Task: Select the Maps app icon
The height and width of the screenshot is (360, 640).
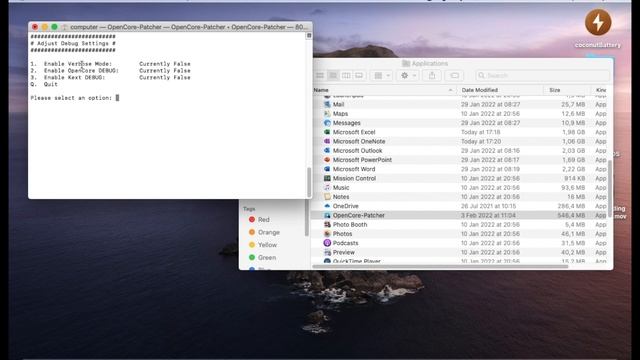Action: coord(327,113)
